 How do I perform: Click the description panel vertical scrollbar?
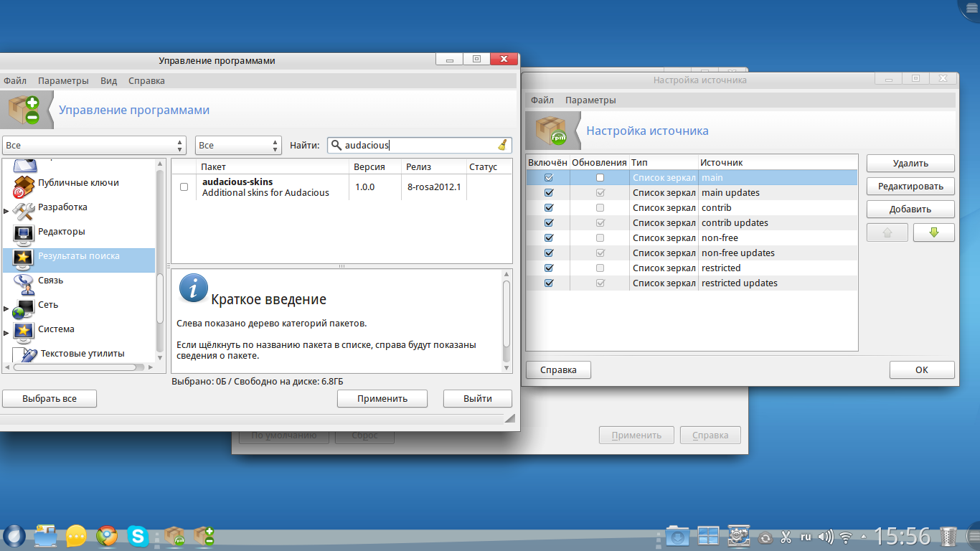[507, 320]
